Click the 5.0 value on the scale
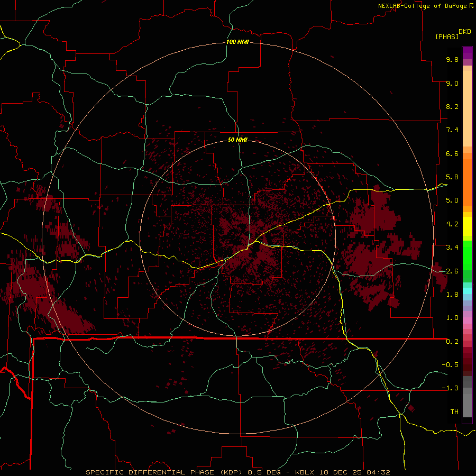 click(452, 200)
